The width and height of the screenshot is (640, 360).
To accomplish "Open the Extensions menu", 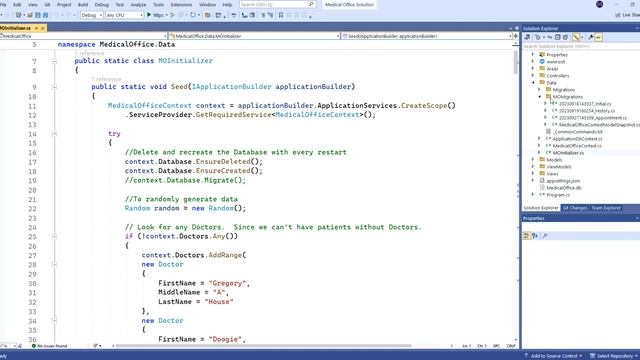I will pos(181,4).
